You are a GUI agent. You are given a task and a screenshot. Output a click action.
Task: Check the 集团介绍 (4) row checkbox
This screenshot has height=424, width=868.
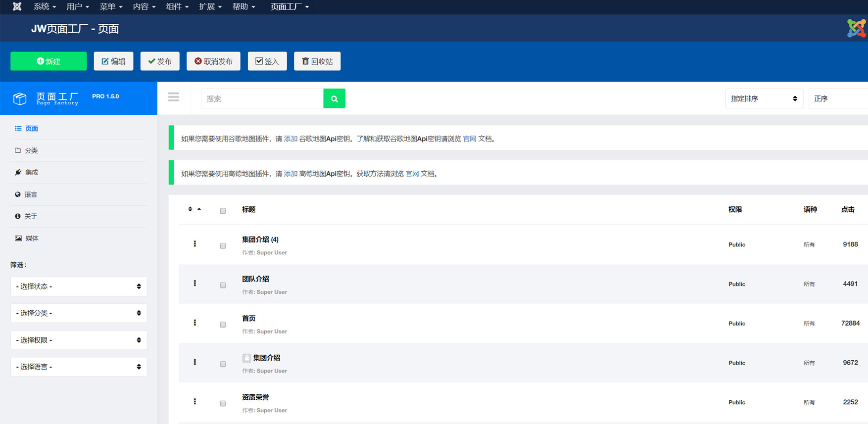(223, 245)
